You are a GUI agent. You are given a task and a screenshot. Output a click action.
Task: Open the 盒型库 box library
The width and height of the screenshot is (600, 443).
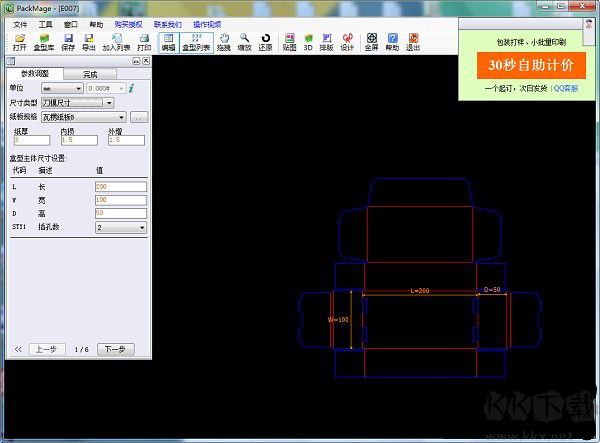[43, 41]
